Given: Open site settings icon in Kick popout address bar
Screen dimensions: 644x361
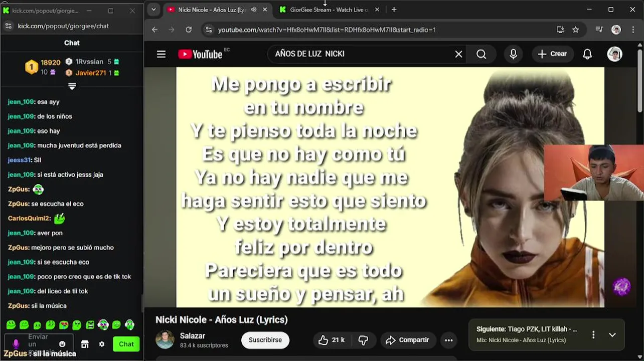Looking at the screenshot, I should point(8,26).
